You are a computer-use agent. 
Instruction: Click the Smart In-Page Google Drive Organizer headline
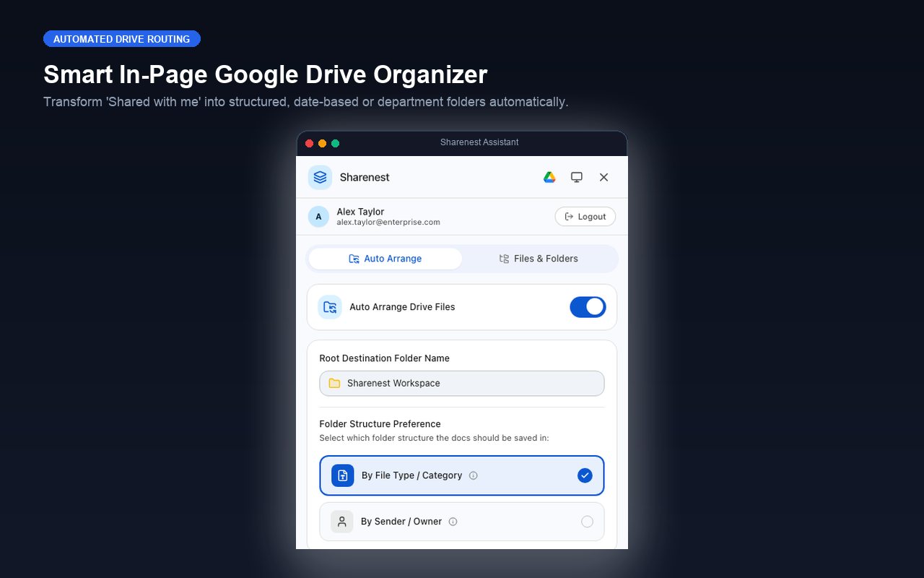[x=265, y=75]
